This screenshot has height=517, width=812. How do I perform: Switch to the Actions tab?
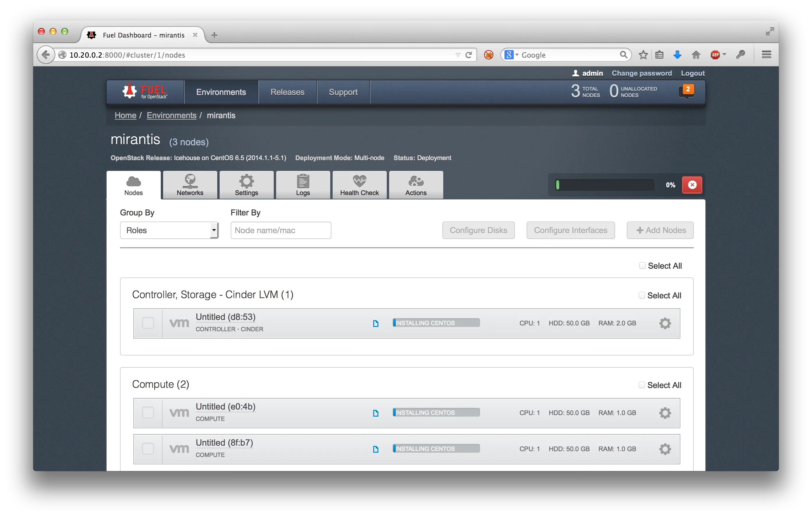[416, 185]
